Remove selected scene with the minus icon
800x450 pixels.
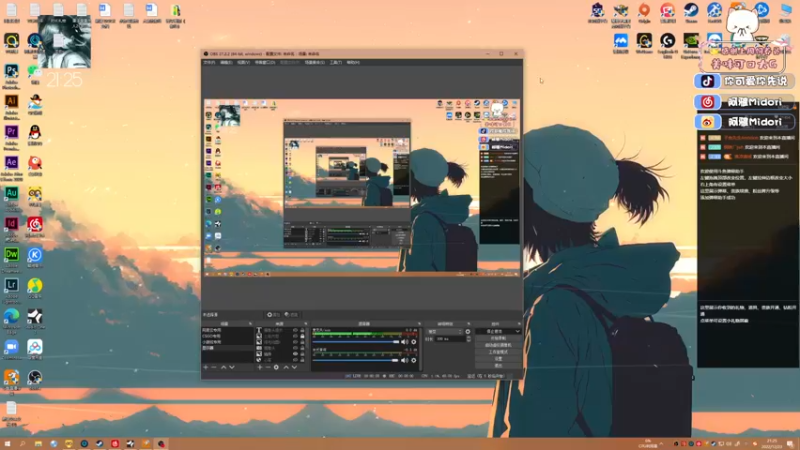(x=214, y=367)
